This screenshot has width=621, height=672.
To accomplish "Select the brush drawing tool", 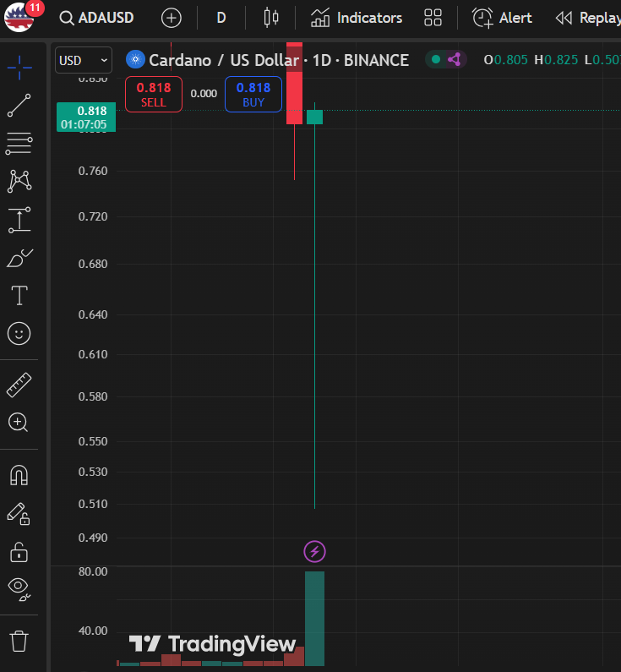I will pos(19,258).
